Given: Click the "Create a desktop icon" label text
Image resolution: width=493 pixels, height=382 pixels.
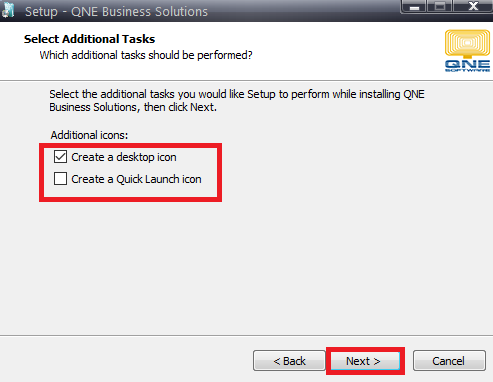Looking at the screenshot, I should tap(124, 157).
